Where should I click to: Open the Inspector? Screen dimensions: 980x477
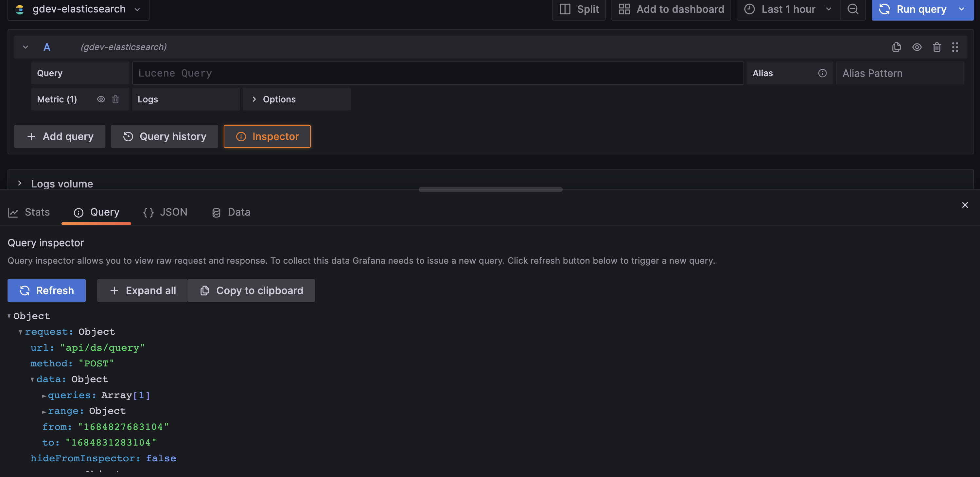click(267, 136)
